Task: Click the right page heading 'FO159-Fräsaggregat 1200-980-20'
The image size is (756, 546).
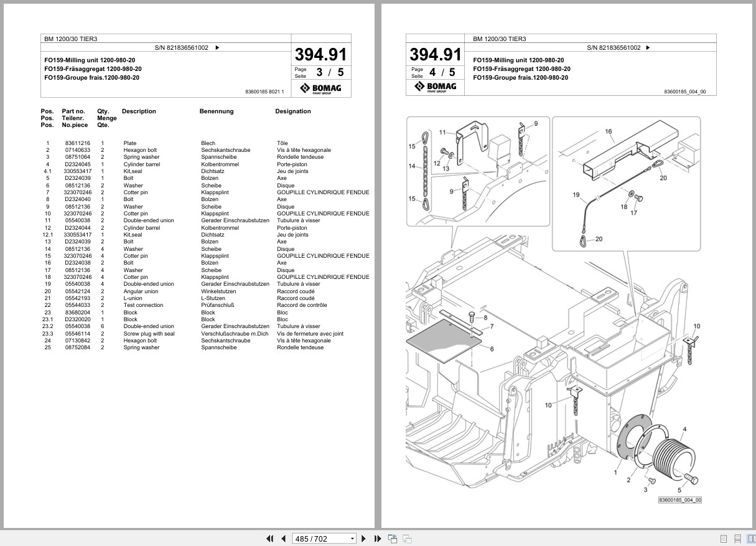Action: click(x=521, y=69)
